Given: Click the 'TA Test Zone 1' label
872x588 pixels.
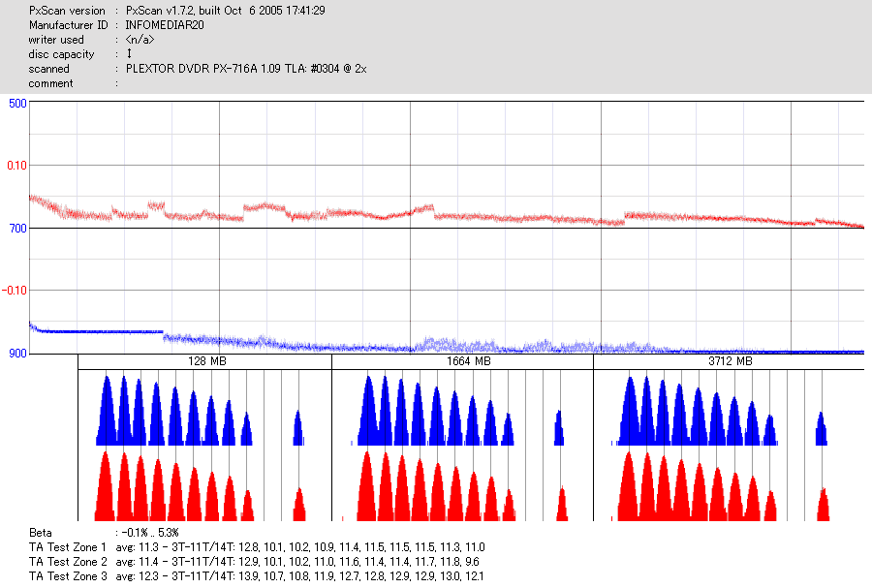Looking at the screenshot, I should coord(67,547).
